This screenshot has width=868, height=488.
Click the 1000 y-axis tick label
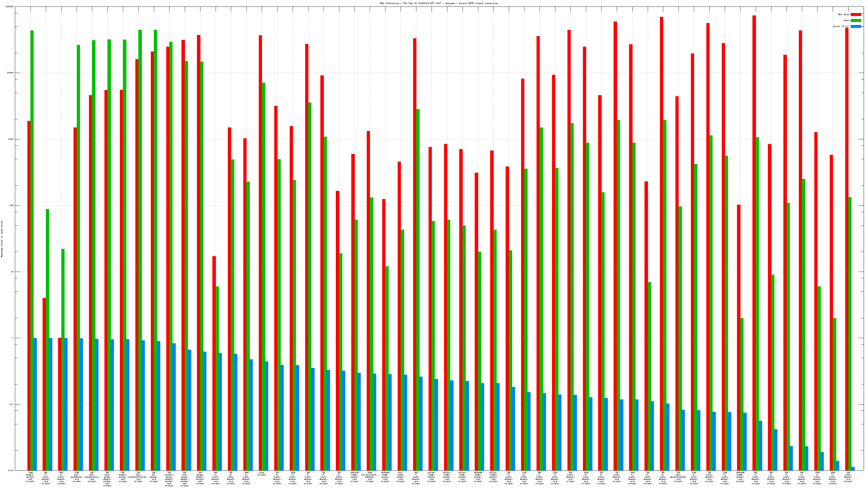tap(11, 139)
